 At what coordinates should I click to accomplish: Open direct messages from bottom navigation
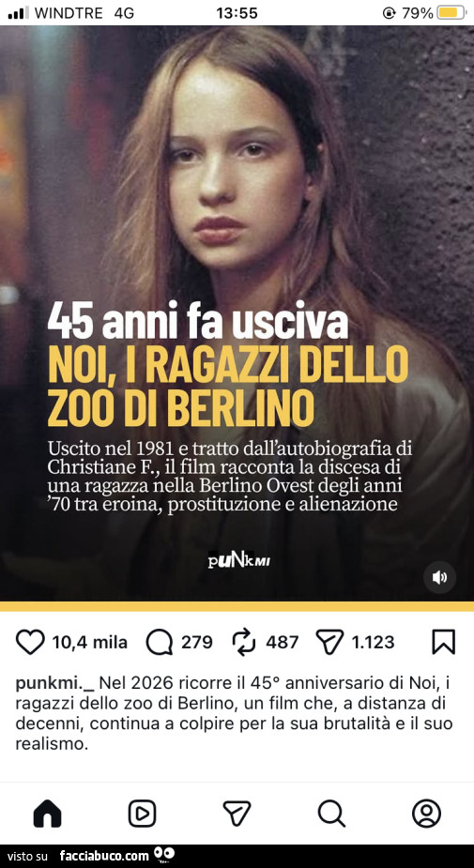click(237, 815)
